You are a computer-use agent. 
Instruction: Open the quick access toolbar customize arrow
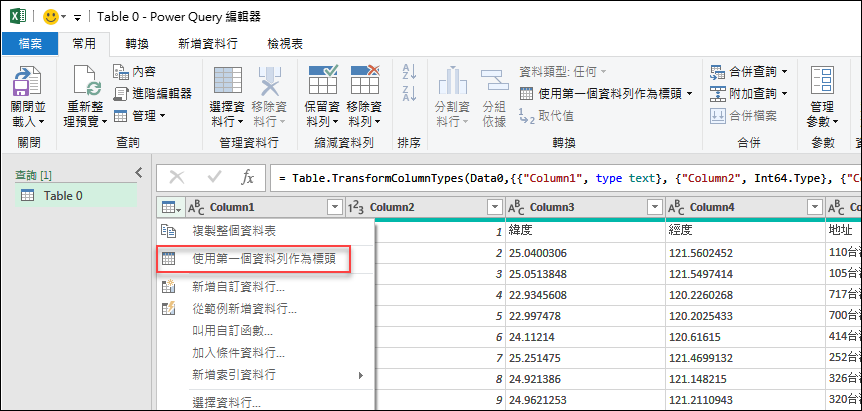(x=77, y=18)
